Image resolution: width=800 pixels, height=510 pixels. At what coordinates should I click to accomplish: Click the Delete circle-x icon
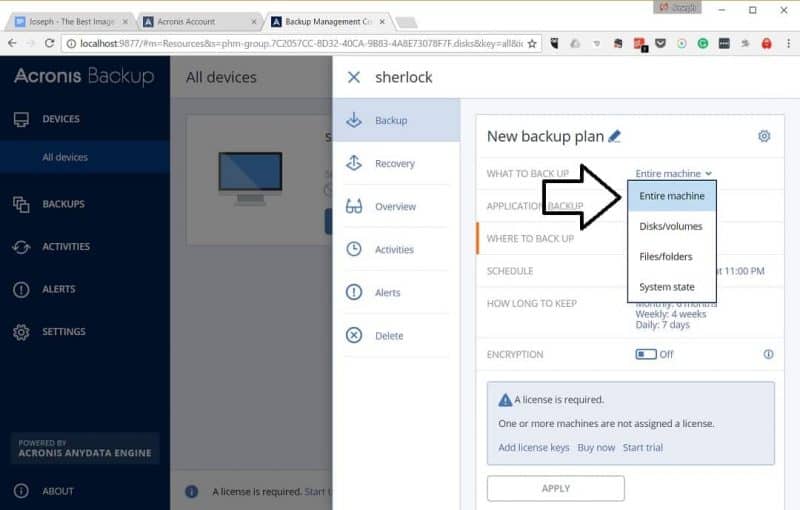[x=354, y=336]
